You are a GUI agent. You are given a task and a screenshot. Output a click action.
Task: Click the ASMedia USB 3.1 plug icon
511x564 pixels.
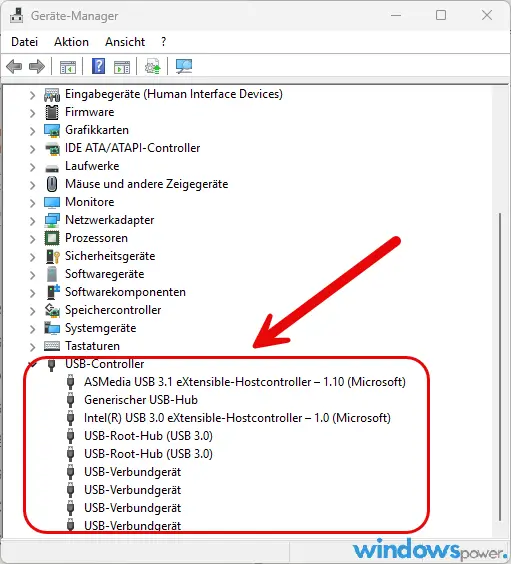point(70,382)
